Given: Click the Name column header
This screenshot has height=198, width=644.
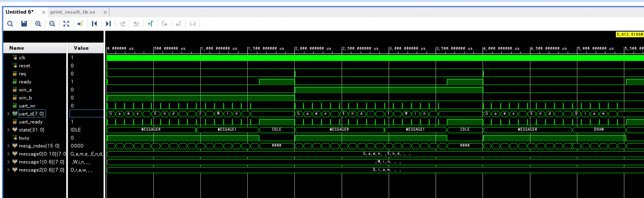Looking at the screenshot, I should pyautogui.click(x=17, y=48).
